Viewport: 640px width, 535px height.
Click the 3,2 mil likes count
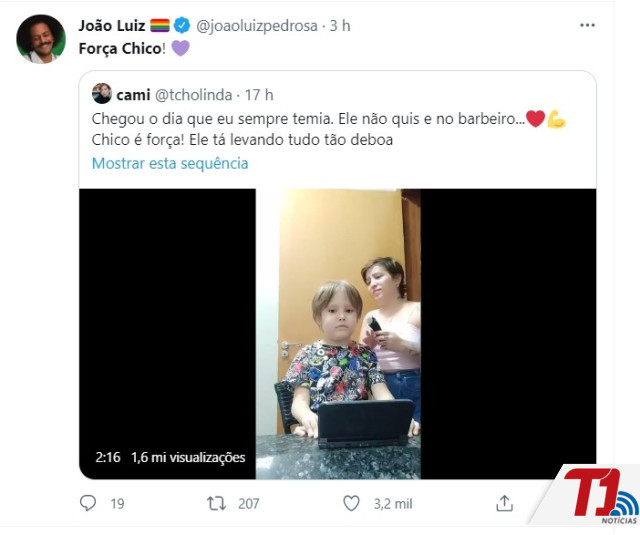(x=393, y=504)
